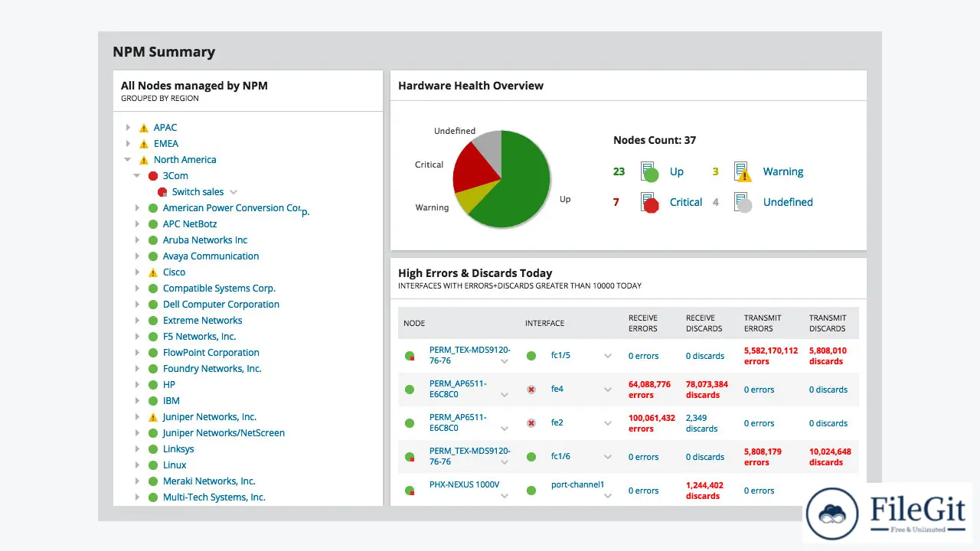980x551 pixels.
Task: Open the Warning nodes link
Action: click(783, 171)
